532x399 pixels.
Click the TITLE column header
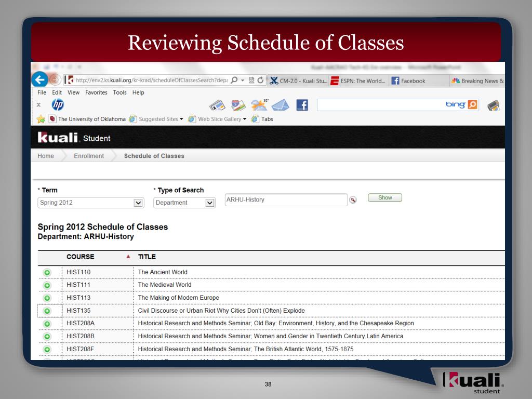coord(147,257)
